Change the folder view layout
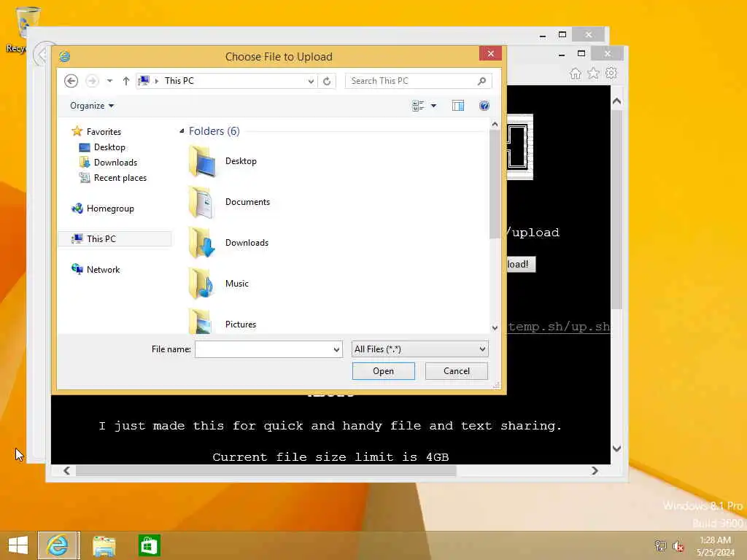Screen dimensions: 747x560 pyautogui.click(x=418, y=106)
